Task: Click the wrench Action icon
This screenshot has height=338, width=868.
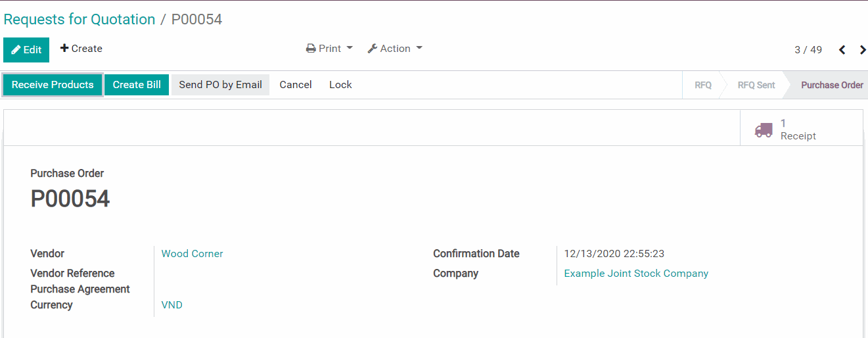Action: (373, 49)
